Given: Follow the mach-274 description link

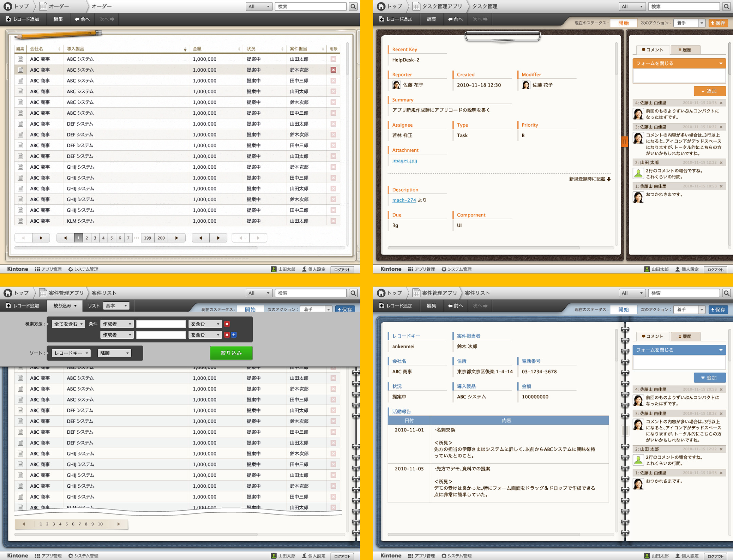Looking at the screenshot, I should (x=404, y=200).
